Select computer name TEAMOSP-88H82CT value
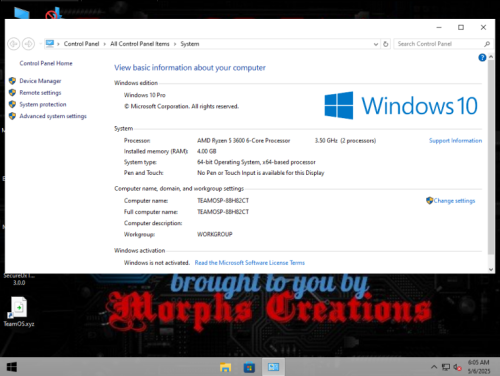 point(223,201)
